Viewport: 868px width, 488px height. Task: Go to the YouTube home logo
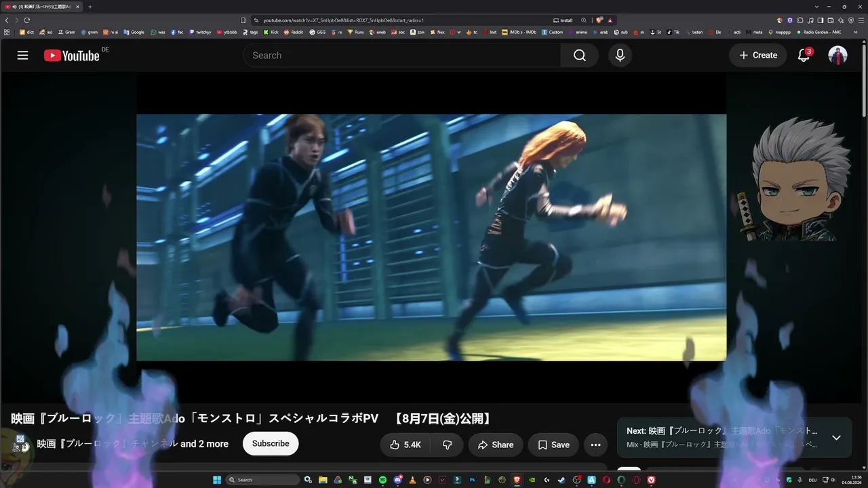point(72,56)
